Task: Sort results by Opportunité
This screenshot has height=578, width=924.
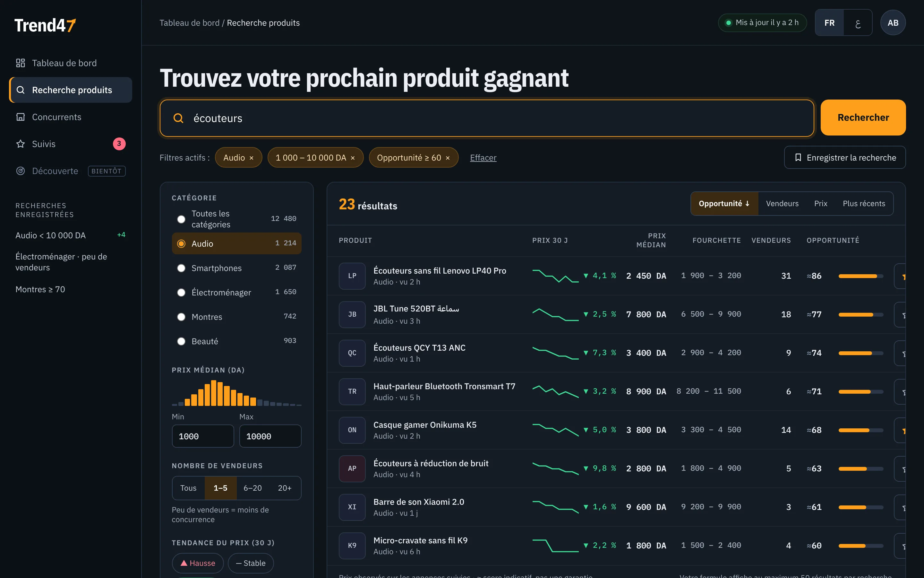Action: point(724,204)
